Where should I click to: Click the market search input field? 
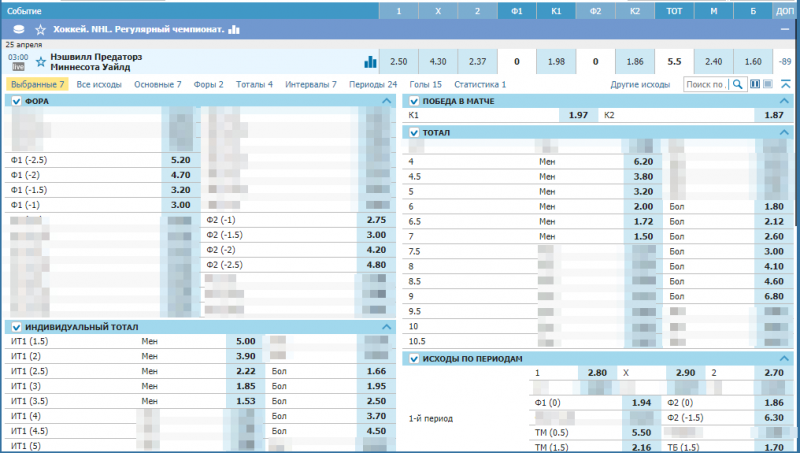click(706, 85)
